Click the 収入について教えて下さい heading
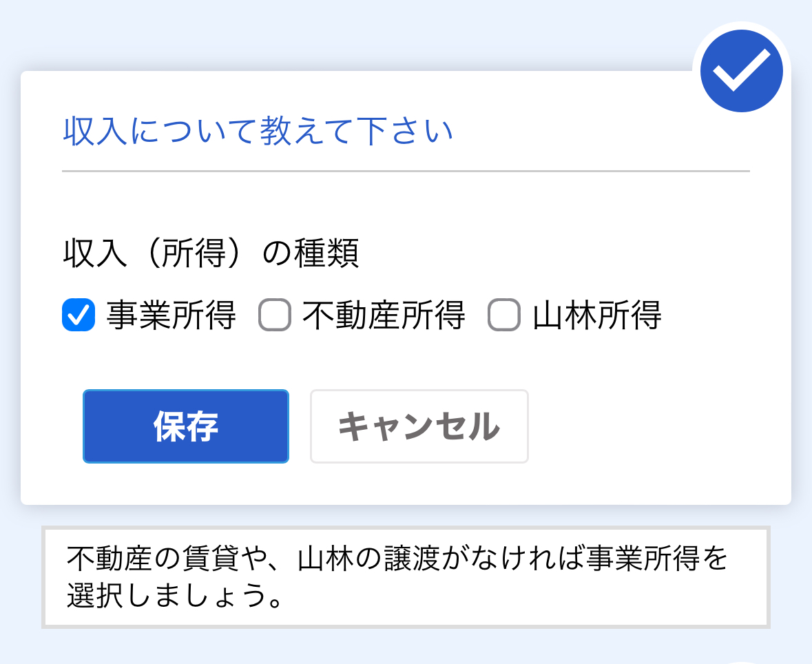Screen dimensions: 812x664 tap(258, 131)
